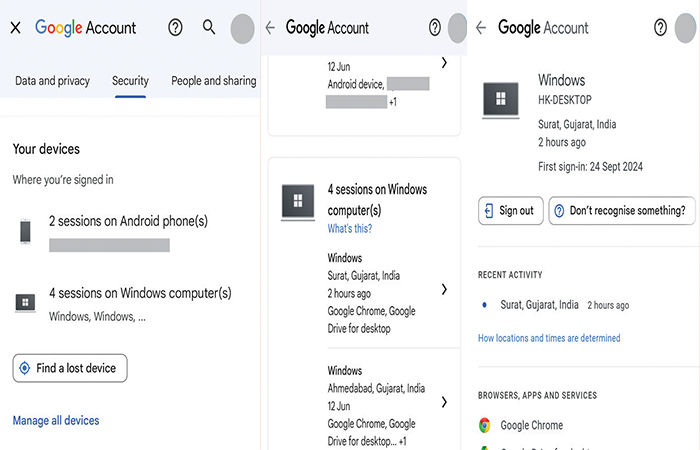Go back from the middle Google Account panel

pyautogui.click(x=270, y=28)
